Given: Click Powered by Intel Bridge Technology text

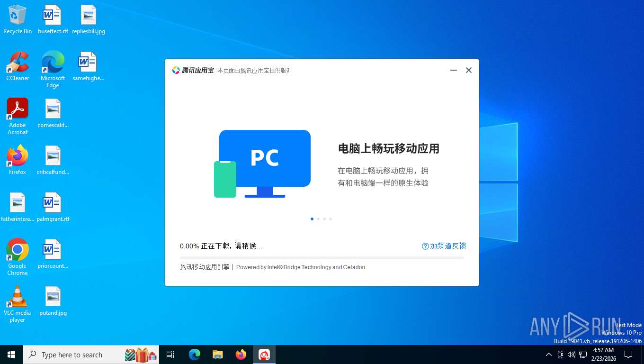Looking at the screenshot, I should [301, 267].
